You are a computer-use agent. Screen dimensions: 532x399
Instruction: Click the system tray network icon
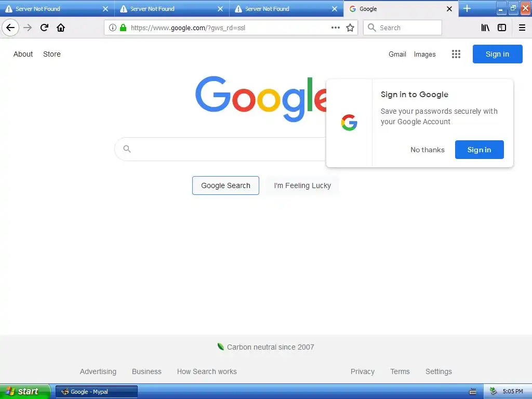494,392
